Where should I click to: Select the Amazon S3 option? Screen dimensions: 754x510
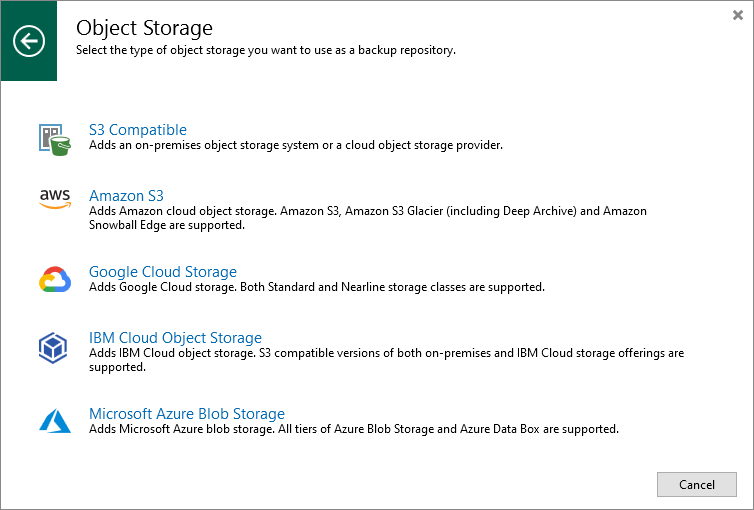[126, 196]
